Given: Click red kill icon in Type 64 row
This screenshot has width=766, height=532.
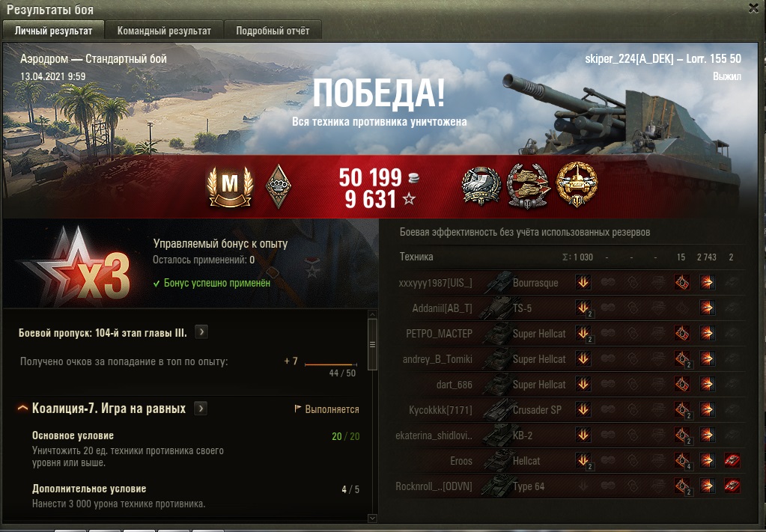Looking at the screenshot, I should coord(732,486).
